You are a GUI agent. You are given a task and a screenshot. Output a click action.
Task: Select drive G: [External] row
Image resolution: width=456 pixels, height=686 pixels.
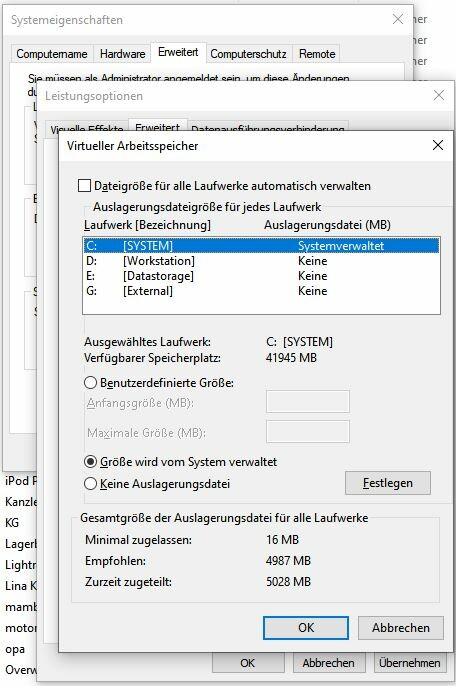pos(261,291)
